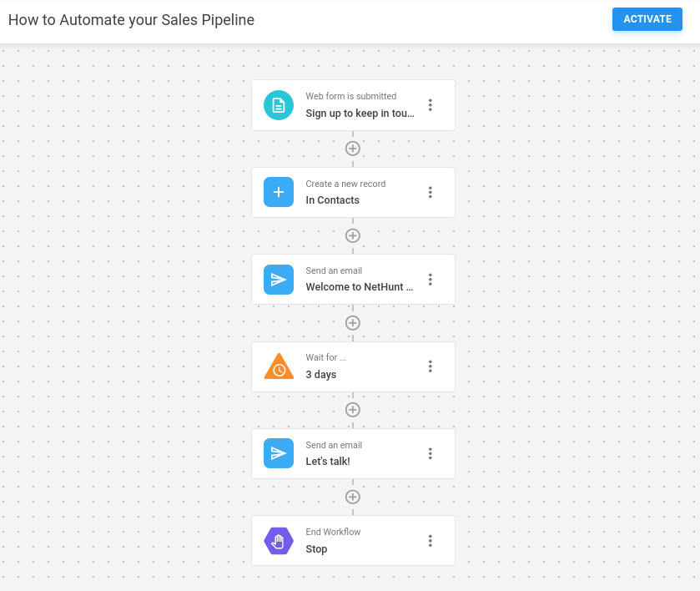The image size is (700, 591).
Task: Open three-dot menu for 3 days wait
Action: [431, 366]
